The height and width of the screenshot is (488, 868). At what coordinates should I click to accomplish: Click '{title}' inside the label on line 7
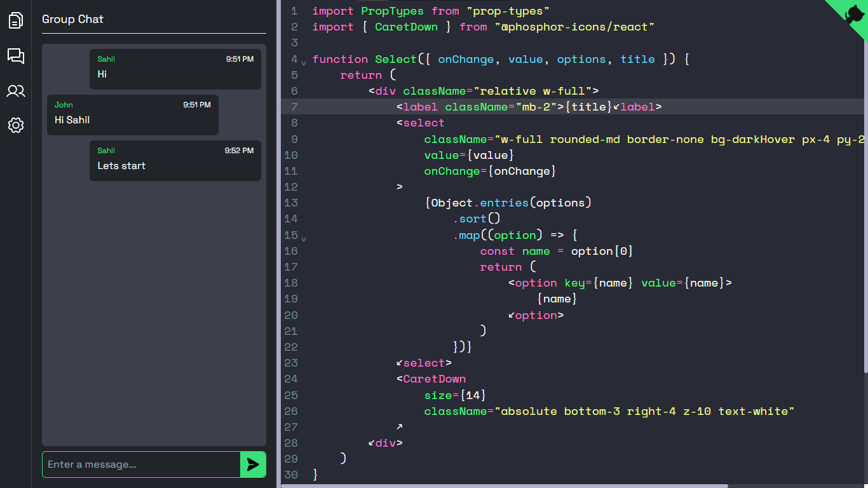[588, 107]
